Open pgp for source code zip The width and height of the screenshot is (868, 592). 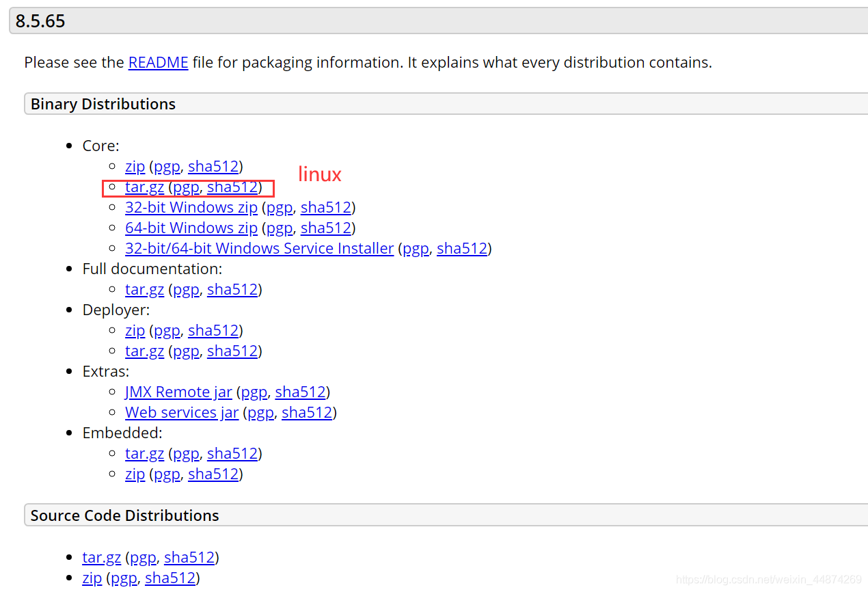pos(124,578)
